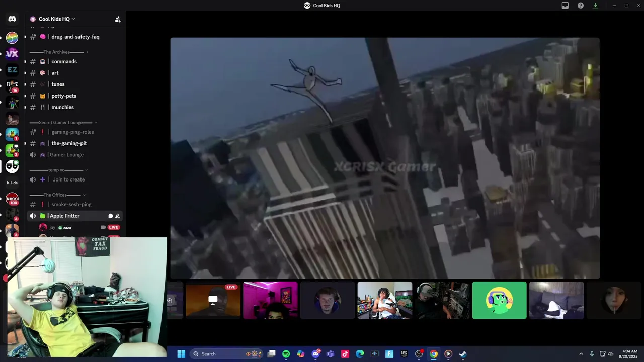Viewport: 644px width, 362px height.
Task: Open Discord icon in the taskbar
Action: coord(315,354)
